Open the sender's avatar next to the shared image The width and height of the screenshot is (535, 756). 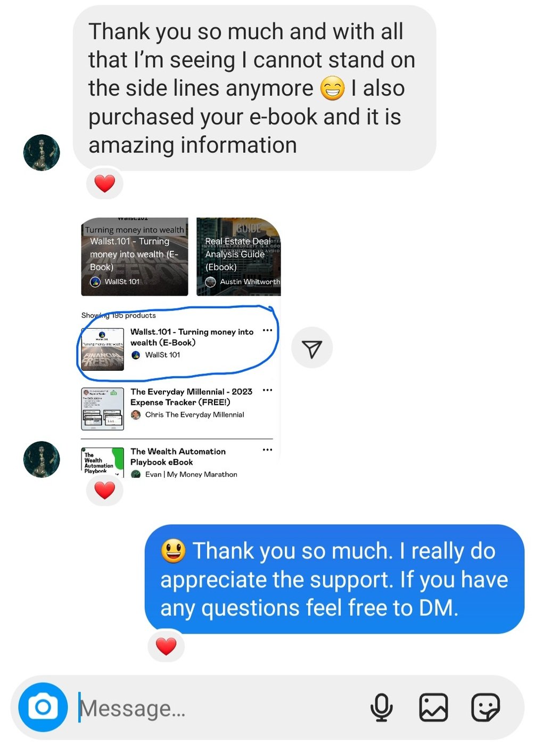coord(42,459)
